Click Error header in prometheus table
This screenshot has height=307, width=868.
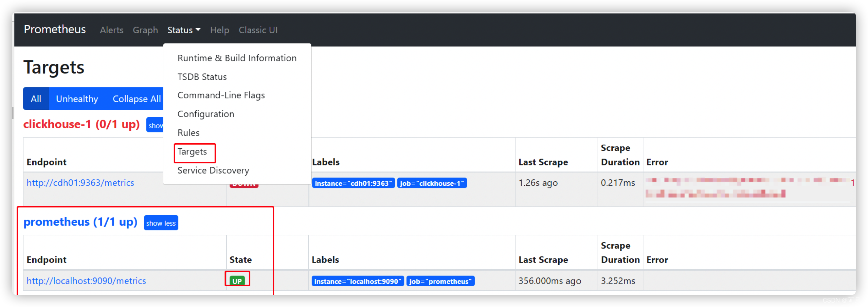click(x=657, y=260)
